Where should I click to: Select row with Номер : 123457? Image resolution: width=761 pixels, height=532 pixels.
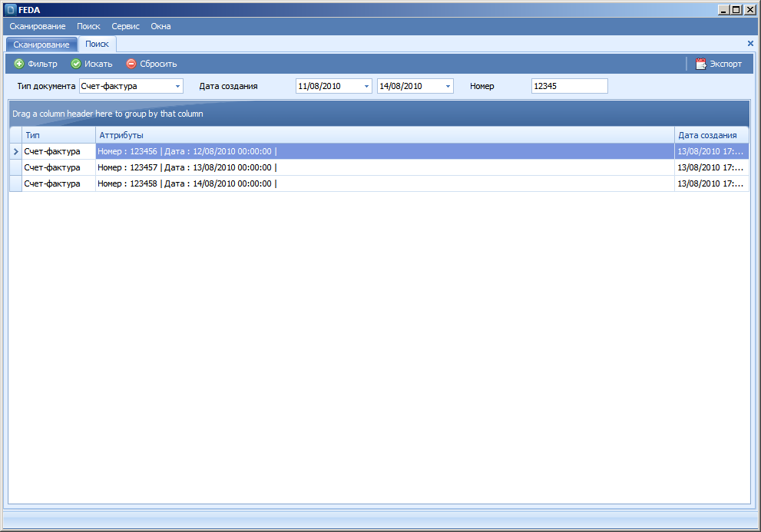[x=385, y=167]
